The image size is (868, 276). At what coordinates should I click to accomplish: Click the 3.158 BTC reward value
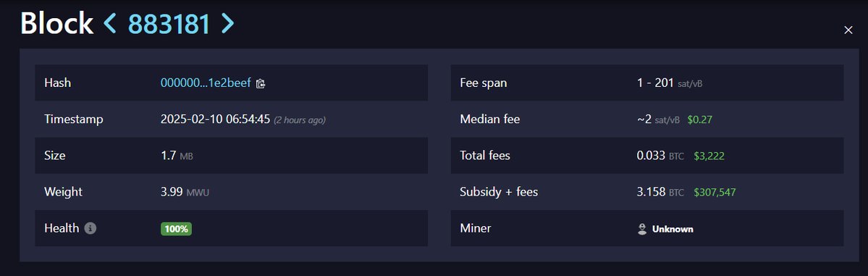(x=660, y=192)
